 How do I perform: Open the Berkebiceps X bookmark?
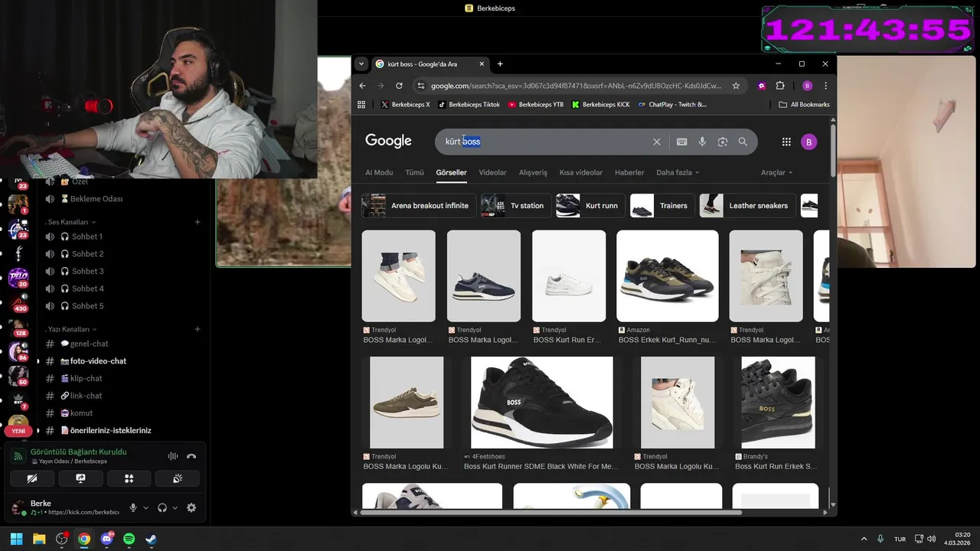[x=405, y=104]
